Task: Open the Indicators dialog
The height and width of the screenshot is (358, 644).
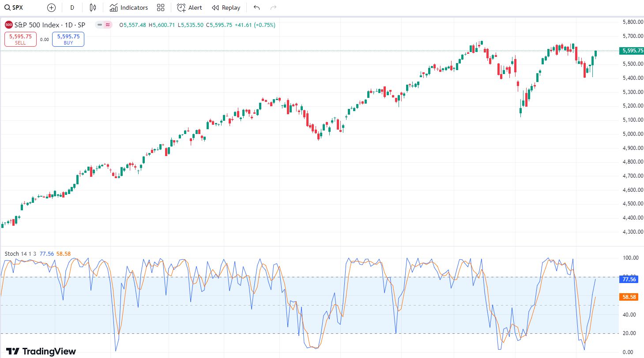Action: [129, 7]
